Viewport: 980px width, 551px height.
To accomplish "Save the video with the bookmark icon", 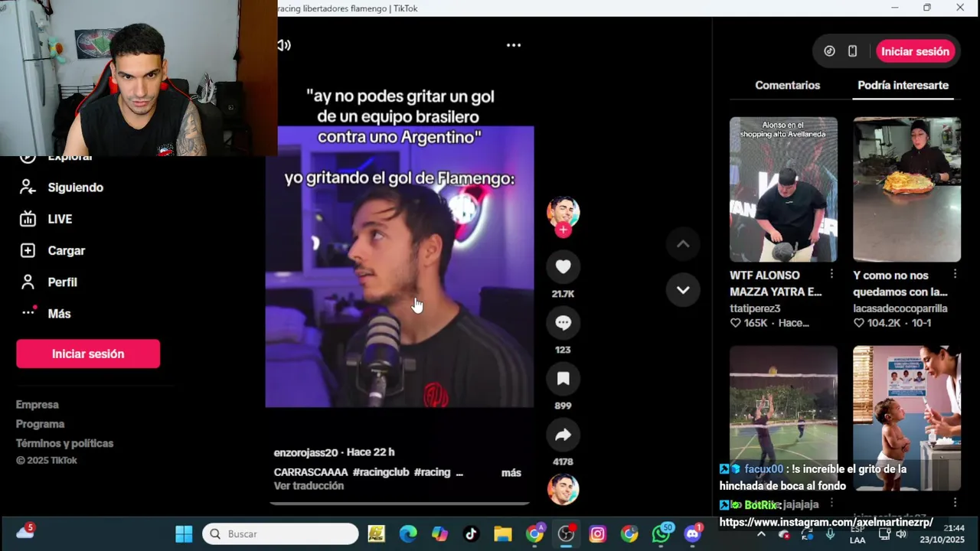I will pyautogui.click(x=563, y=379).
